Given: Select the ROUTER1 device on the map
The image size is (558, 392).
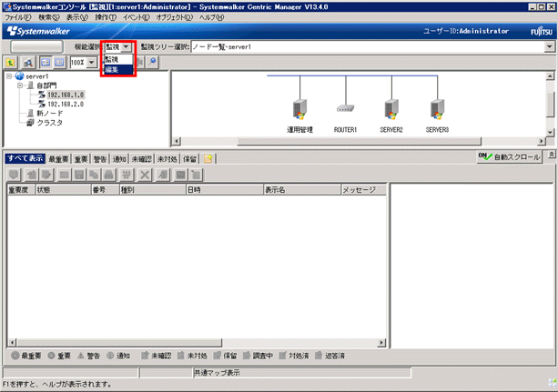Looking at the screenshot, I should pos(345,108).
